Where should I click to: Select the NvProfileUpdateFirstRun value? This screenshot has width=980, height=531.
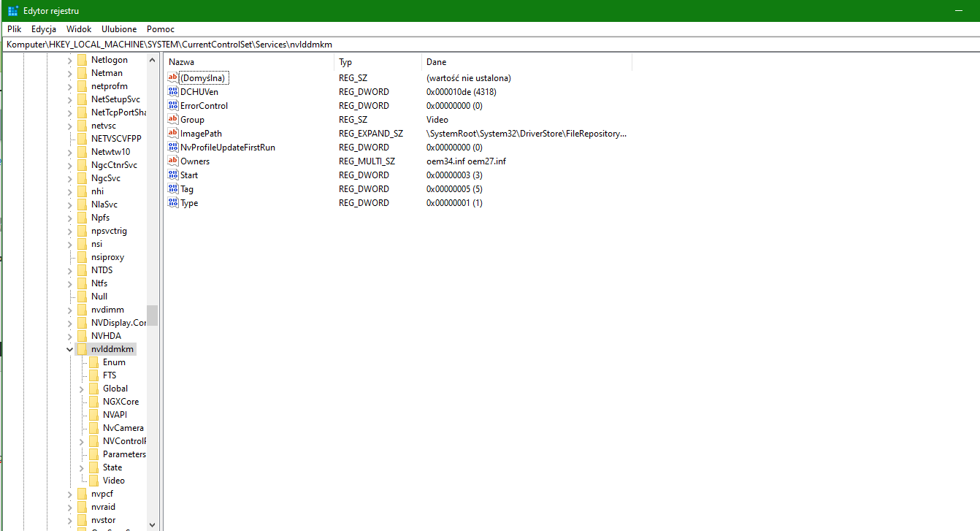[228, 148]
